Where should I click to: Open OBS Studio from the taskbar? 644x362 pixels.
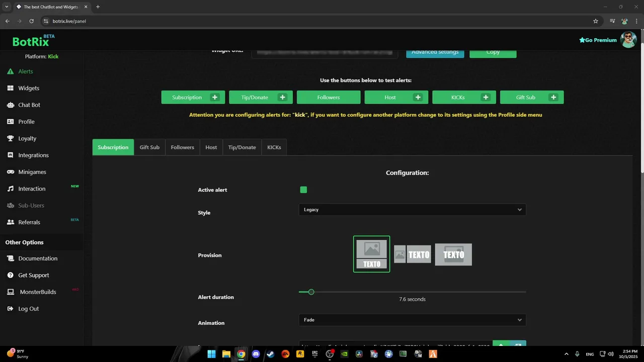pyautogui.click(x=330, y=354)
